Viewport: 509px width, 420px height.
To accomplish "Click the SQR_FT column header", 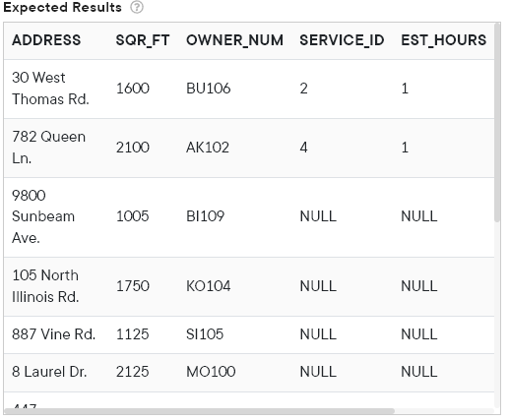I will [x=143, y=40].
